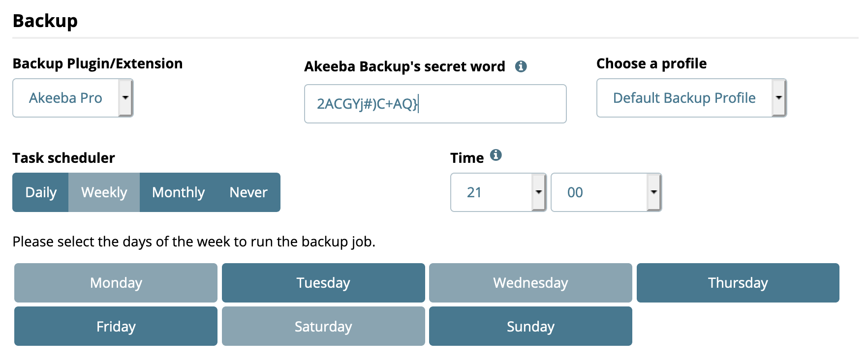Click the Default Backup Profile text

coord(684,98)
